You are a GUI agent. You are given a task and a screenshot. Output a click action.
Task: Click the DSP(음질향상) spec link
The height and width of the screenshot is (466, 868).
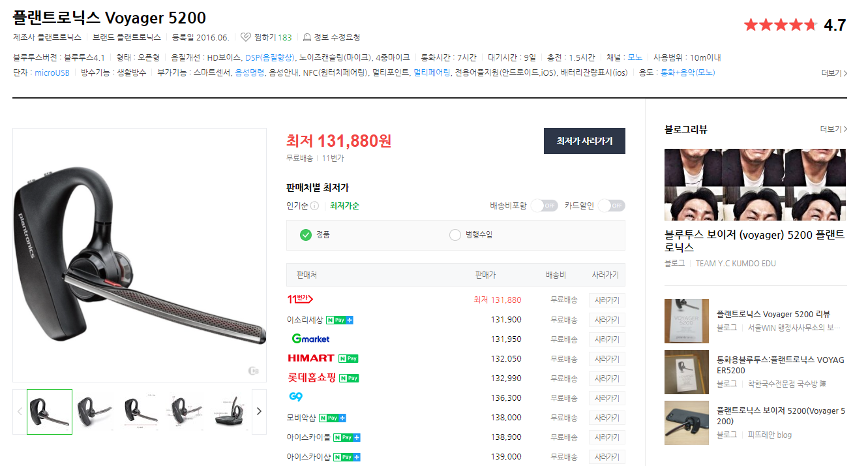[270, 57]
